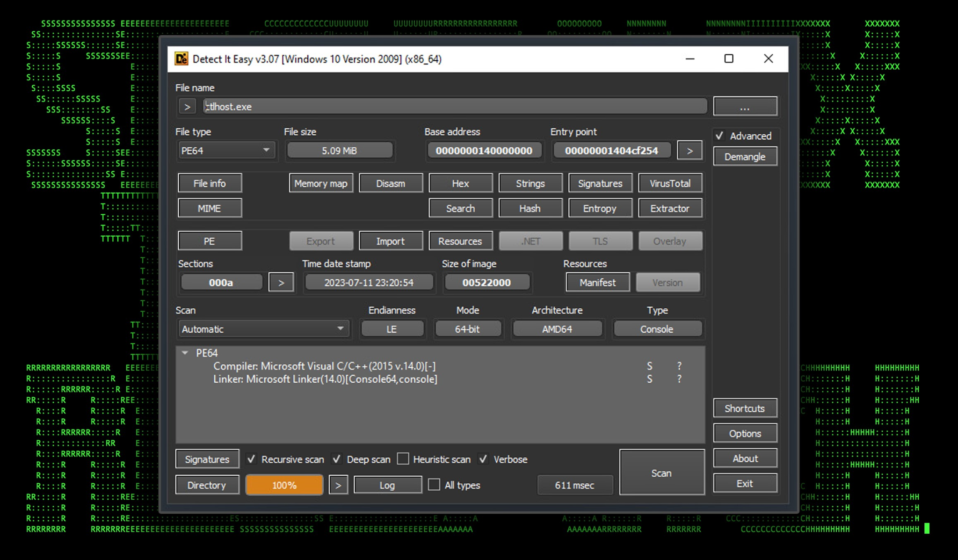Click the compiler row's question mark
This screenshot has width=958, height=560.
click(x=679, y=366)
